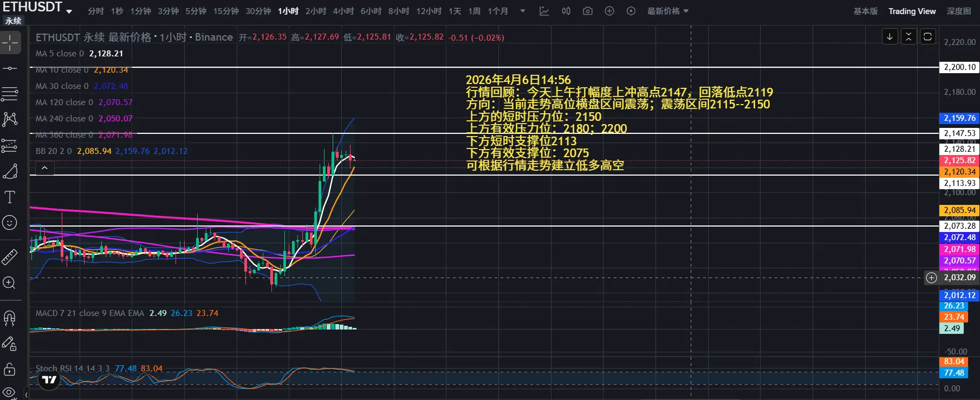Open the emoji icons tool
The height and width of the screenshot is (400, 980).
10,223
